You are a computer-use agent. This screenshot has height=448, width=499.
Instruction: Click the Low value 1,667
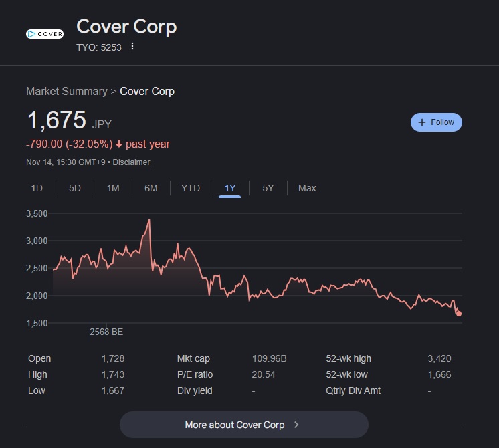[113, 390]
